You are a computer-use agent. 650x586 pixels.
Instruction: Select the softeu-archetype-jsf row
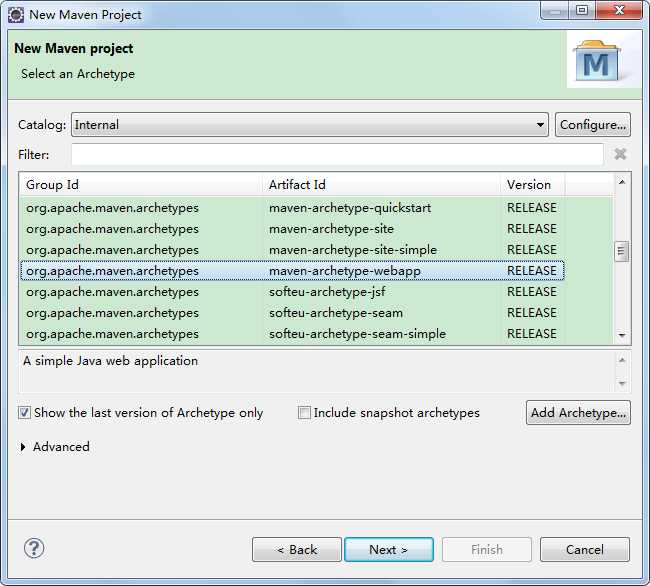pyautogui.click(x=292, y=292)
